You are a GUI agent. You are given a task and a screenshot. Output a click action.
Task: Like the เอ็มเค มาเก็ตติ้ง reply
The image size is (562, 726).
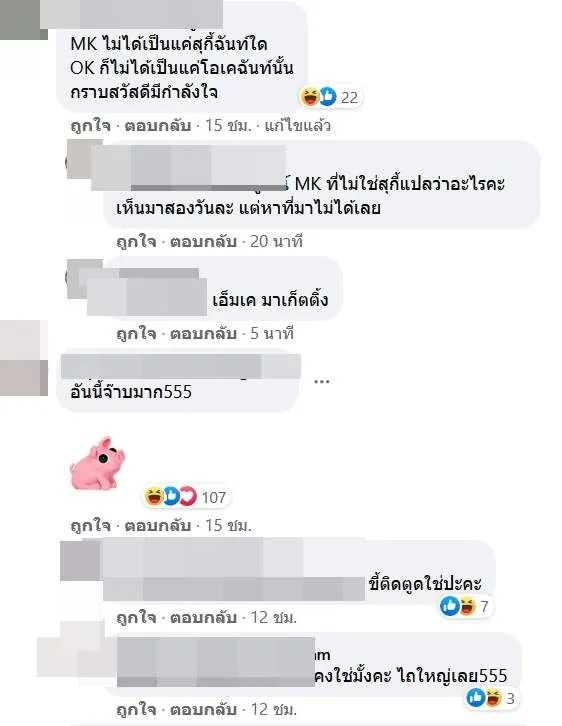136,334
